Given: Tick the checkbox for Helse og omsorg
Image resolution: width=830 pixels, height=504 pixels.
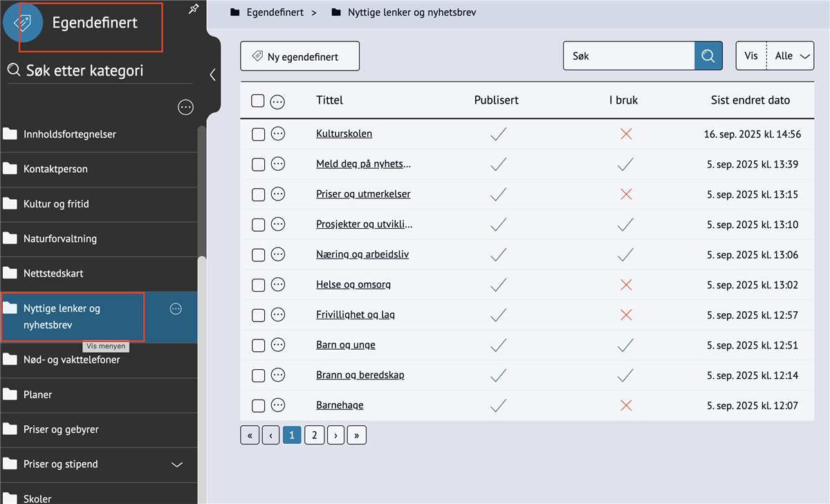Looking at the screenshot, I should (x=258, y=285).
